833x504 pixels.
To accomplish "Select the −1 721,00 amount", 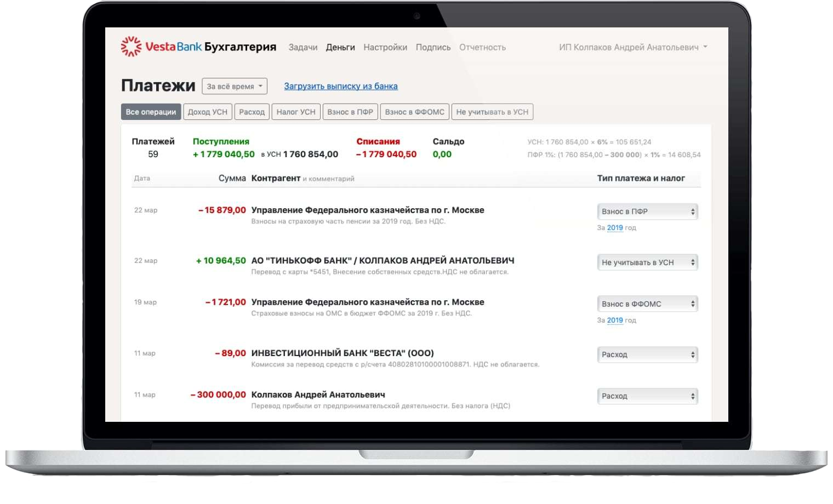I will 225,302.
